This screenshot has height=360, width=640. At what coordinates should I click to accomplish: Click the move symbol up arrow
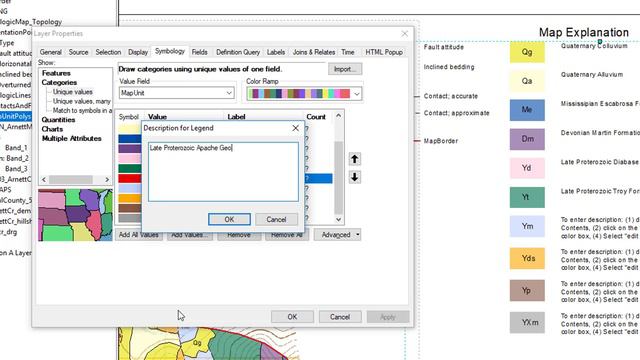point(354,159)
